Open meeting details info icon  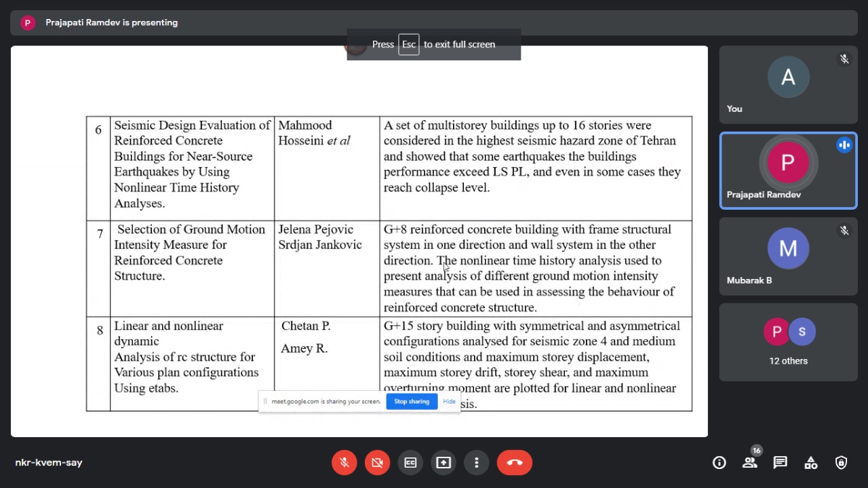[x=719, y=462]
